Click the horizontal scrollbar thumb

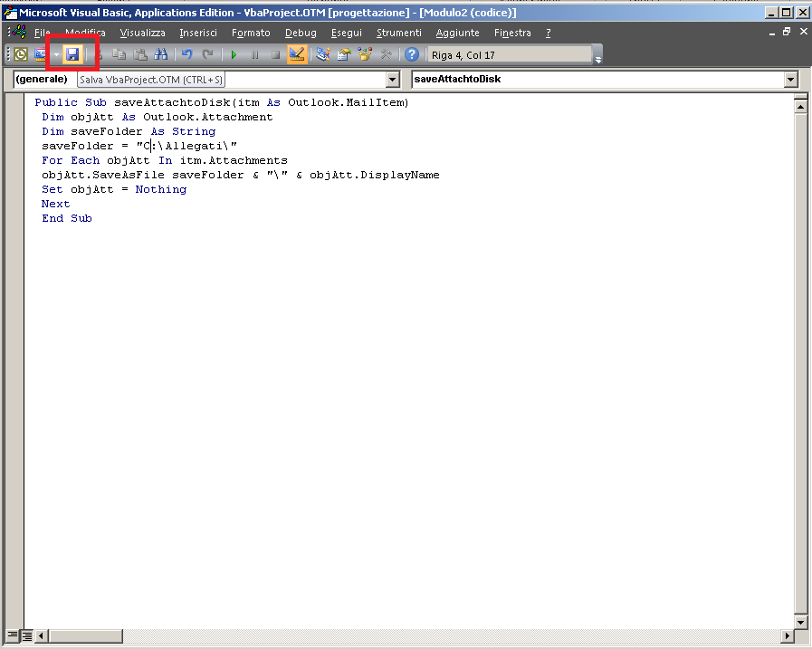pyautogui.click(x=85, y=635)
